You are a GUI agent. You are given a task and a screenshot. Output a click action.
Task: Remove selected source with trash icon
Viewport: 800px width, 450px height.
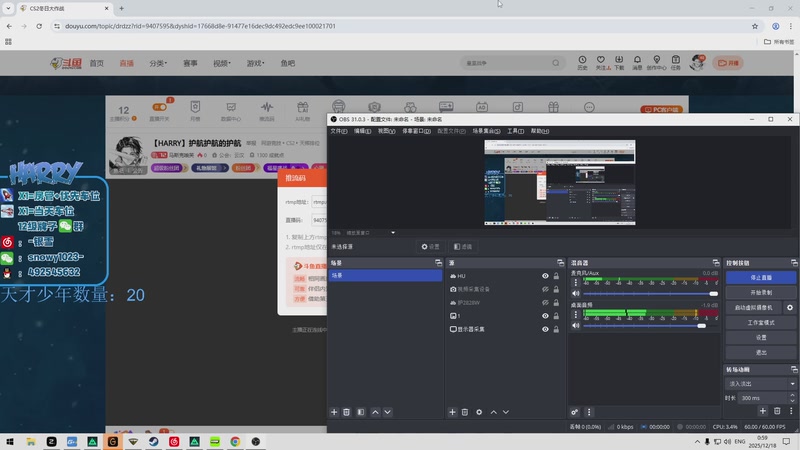coord(465,412)
